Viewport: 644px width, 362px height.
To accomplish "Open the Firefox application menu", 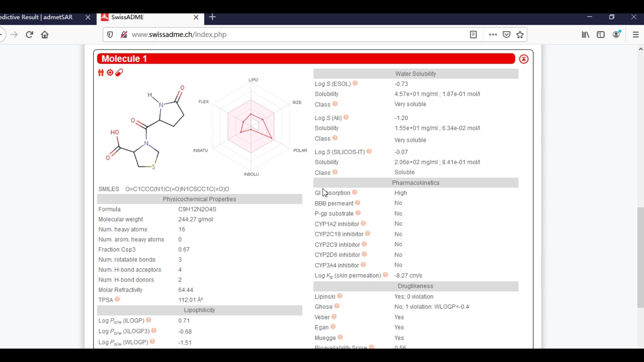I will click(636, 35).
